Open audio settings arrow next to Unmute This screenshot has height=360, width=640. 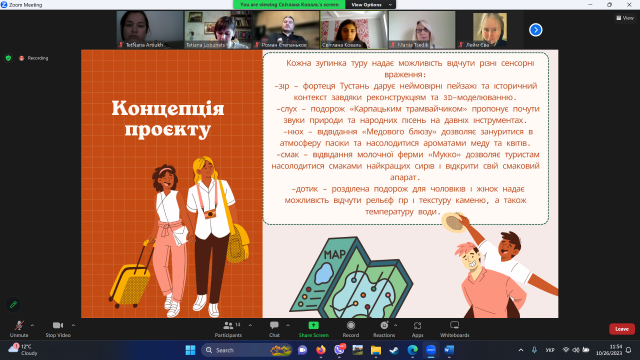tap(32, 325)
